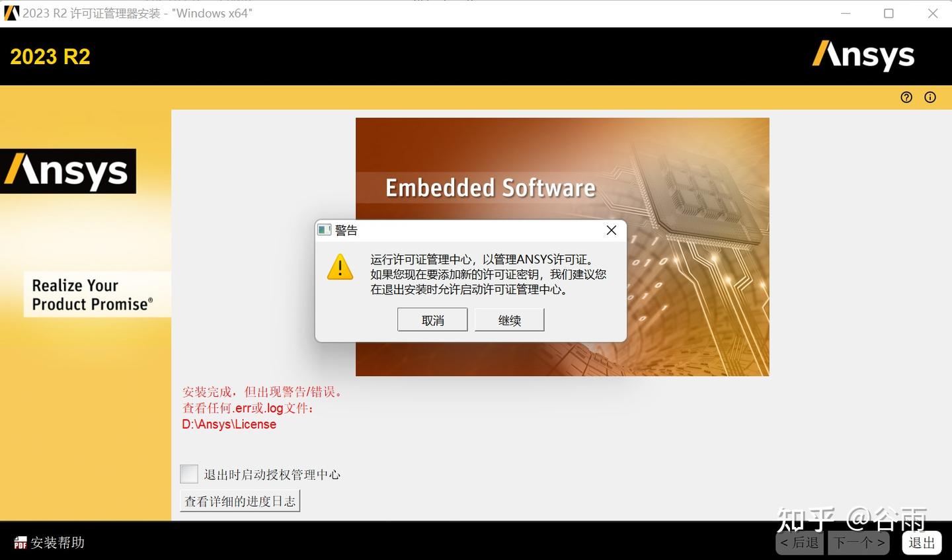Open 查看详细的进度日志
The height and width of the screenshot is (560, 952).
tap(240, 500)
